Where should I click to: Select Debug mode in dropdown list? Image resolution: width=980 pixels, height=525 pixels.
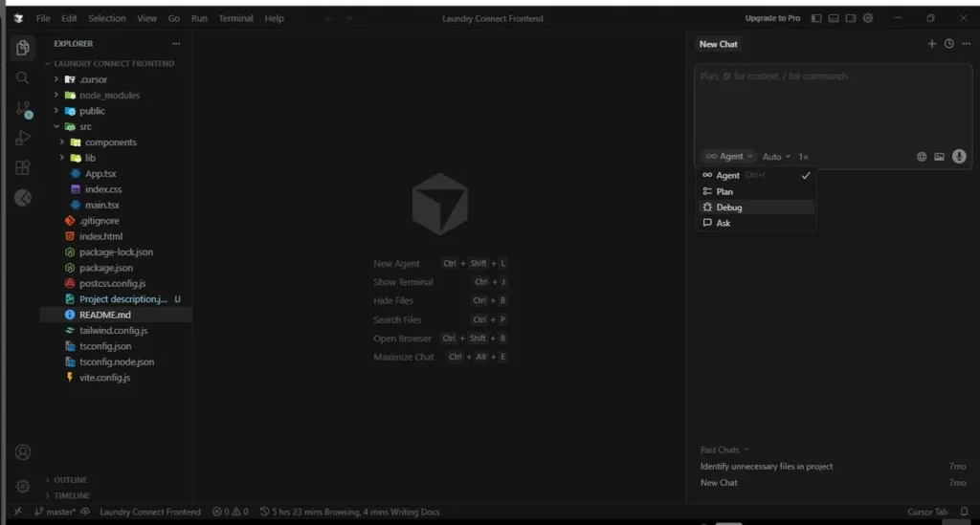[756, 208]
